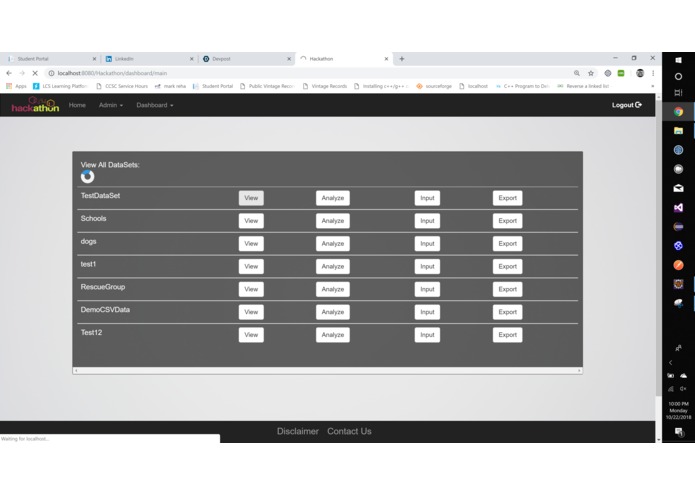This screenshot has width=695, height=494.
Task: Click the dataset panel horizontal scrollbar
Action: pos(328,370)
